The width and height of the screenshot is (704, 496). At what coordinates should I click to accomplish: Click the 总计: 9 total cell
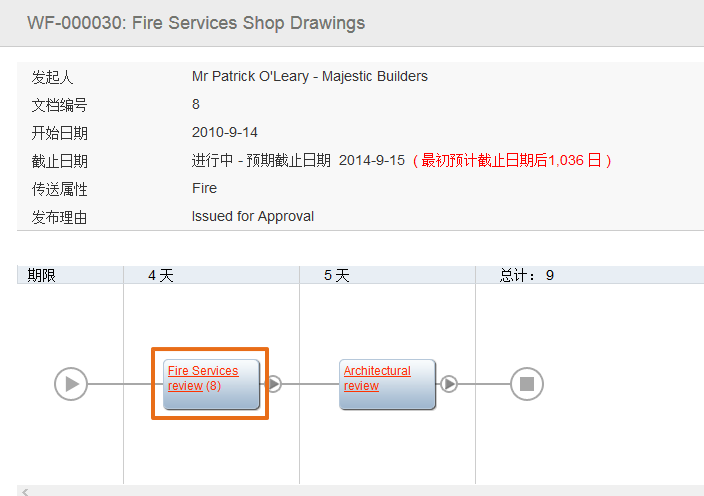tap(527, 275)
